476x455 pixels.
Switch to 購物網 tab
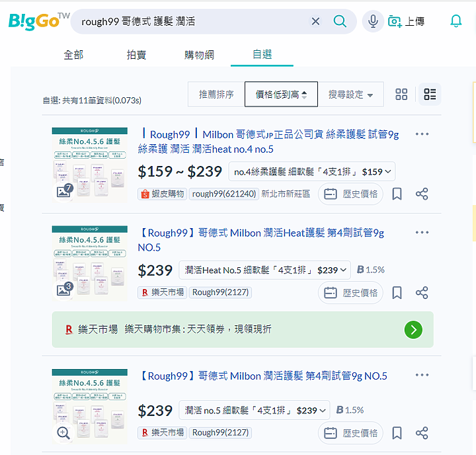click(199, 55)
